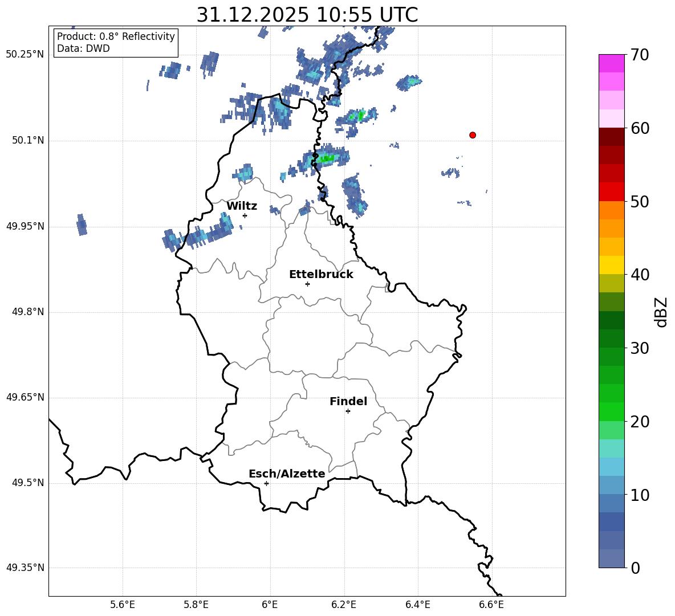
Task: Click the 6.2°E longitude label
Action: [344, 605]
